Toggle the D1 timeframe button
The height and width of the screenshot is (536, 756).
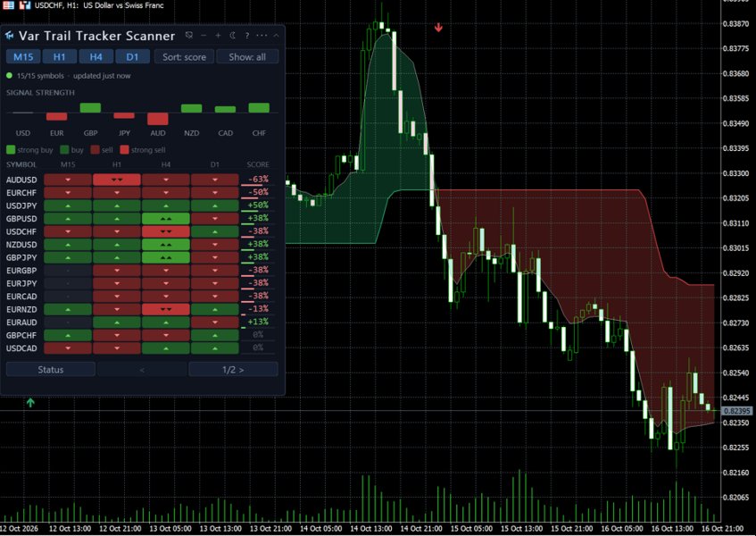tap(132, 57)
